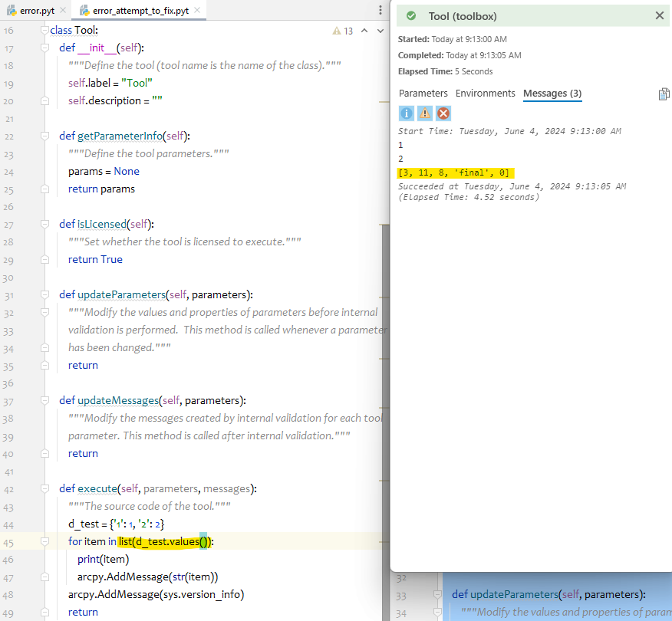Close the error_attempt_to_fix.pyt tab
This screenshot has width=672, height=621.
pyautogui.click(x=196, y=11)
